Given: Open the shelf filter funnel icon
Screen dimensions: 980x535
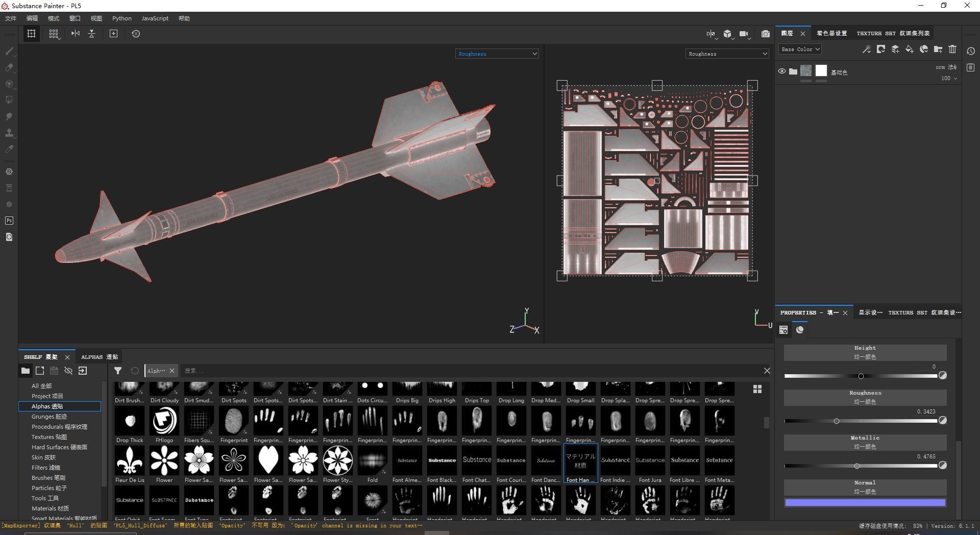Looking at the screenshot, I should (118, 371).
